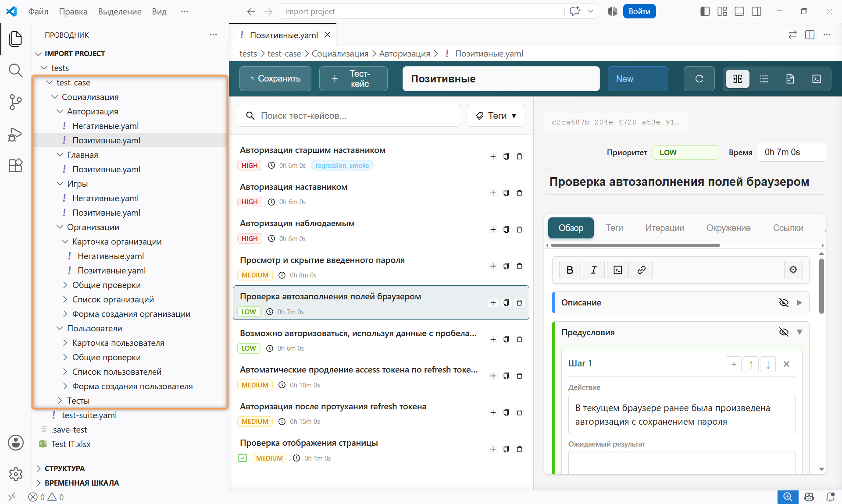Close the Позитивные.yaml editor tab
The height and width of the screenshot is (504, 842).
(327, 35)
